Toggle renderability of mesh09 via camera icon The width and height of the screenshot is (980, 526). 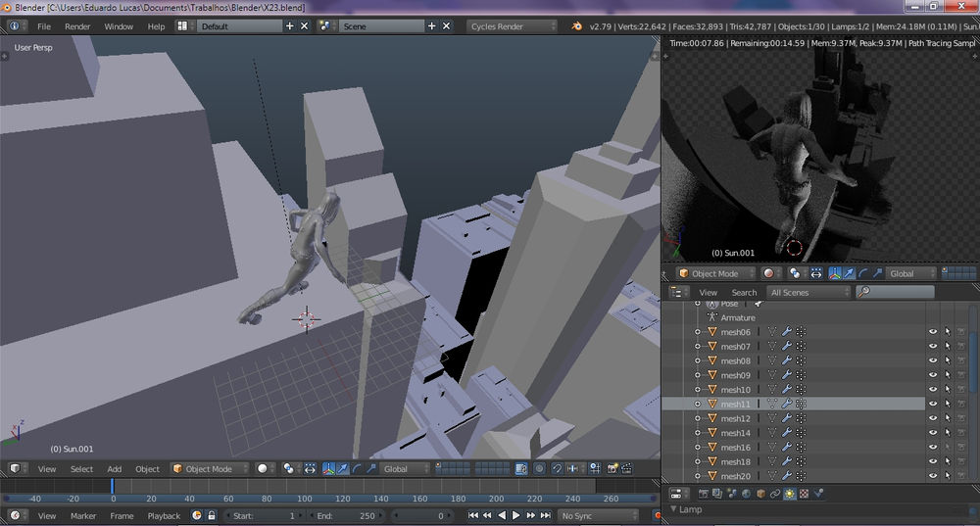tap(961, 375)
